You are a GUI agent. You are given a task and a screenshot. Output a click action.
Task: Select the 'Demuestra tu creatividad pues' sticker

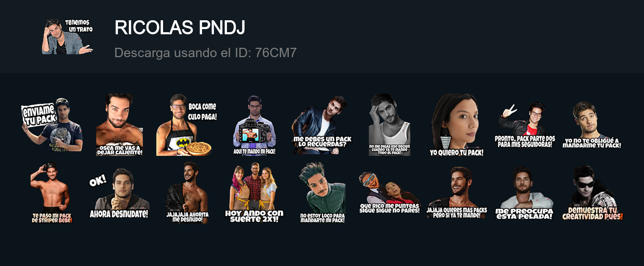[x=592, y=193]
